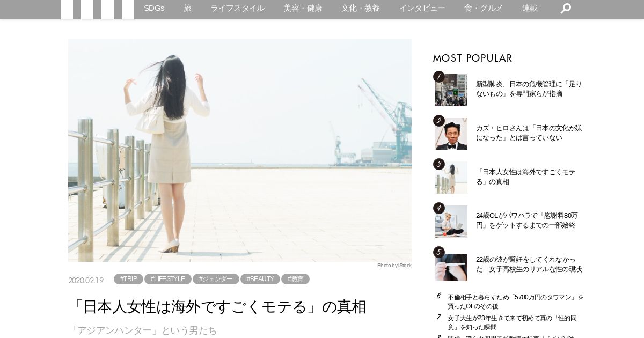
Task: Open sidebar 日本人女性は海外ですごくモテる link
Action: coord(526,177)
